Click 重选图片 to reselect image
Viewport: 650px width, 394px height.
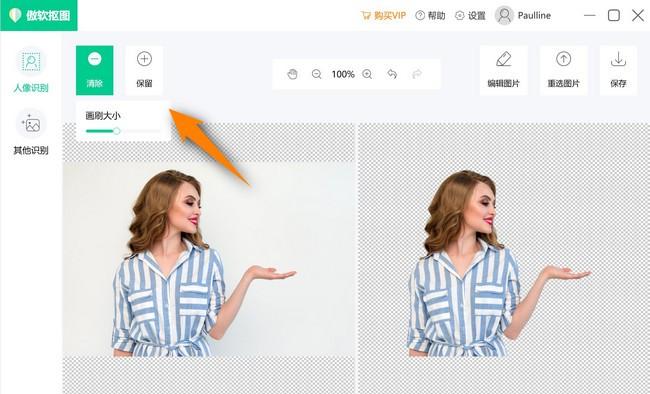[x=563, y=70]
